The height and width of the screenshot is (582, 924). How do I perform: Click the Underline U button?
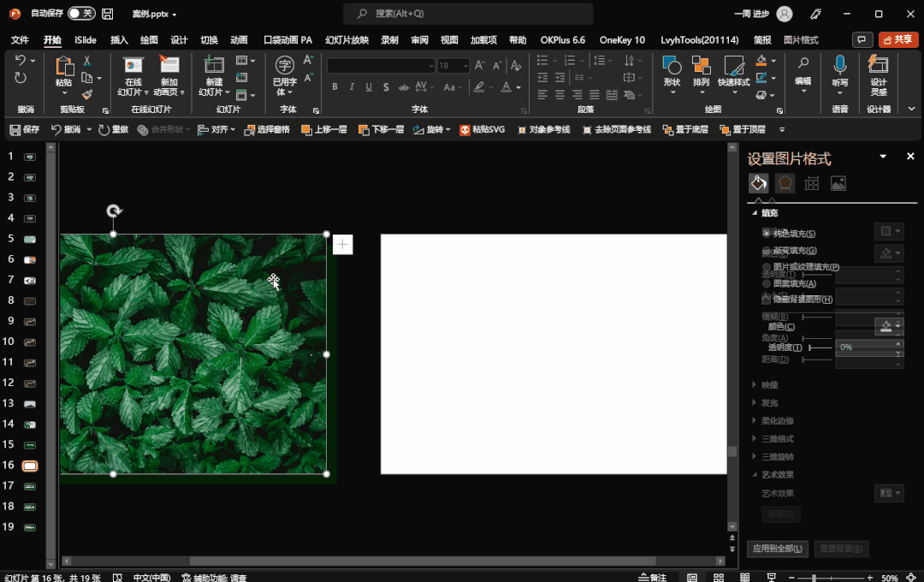(x=369, y=86)
